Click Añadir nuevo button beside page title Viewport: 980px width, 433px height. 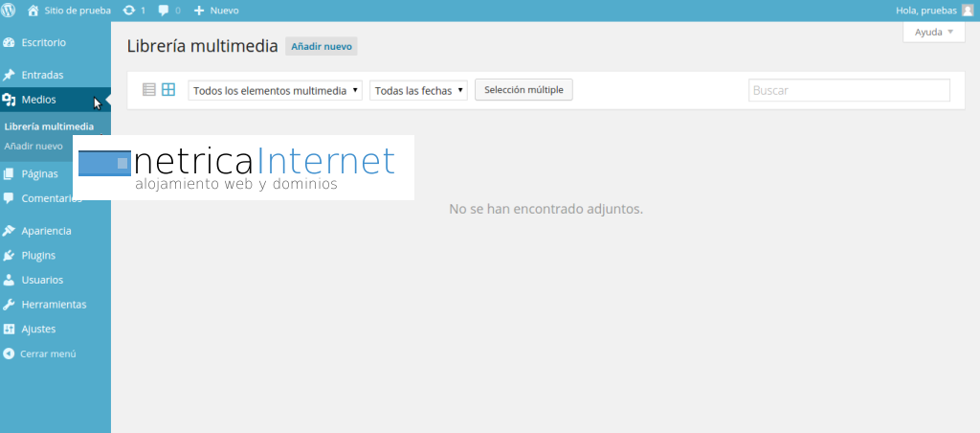[322, 46]
